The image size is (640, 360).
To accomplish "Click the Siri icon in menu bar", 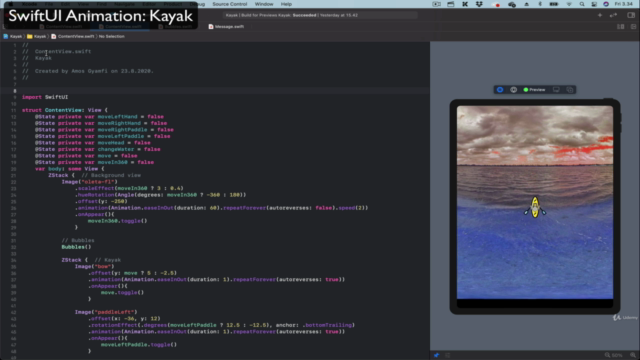I will pyautogui.click(x=606, y=4).
